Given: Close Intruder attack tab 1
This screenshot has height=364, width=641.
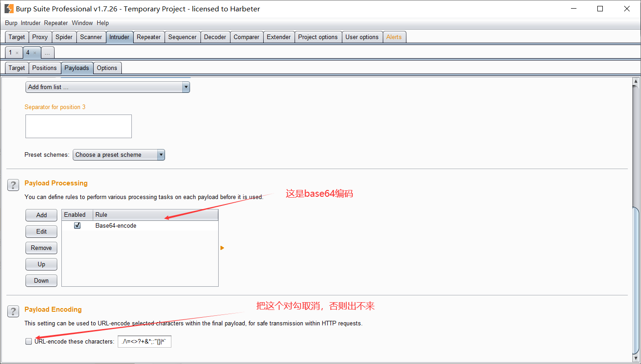Looking at the screenshot, I should [x=17, y=53].
